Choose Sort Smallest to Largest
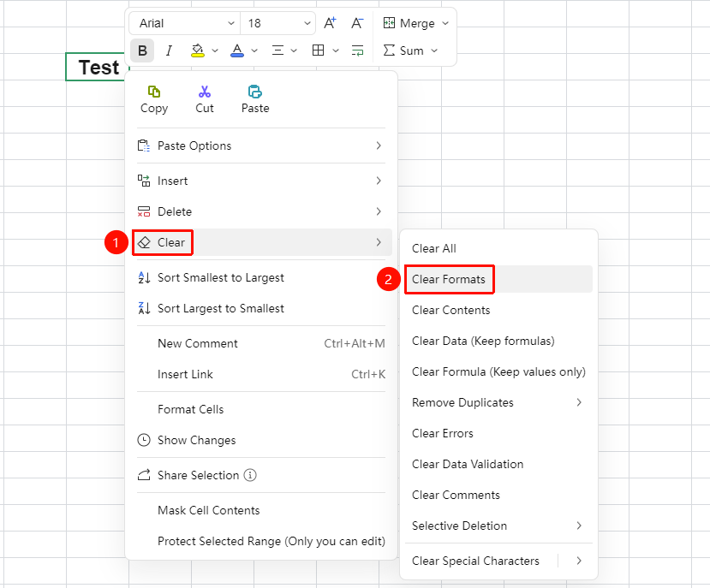 pyautogui.click(x=261, y=278)
